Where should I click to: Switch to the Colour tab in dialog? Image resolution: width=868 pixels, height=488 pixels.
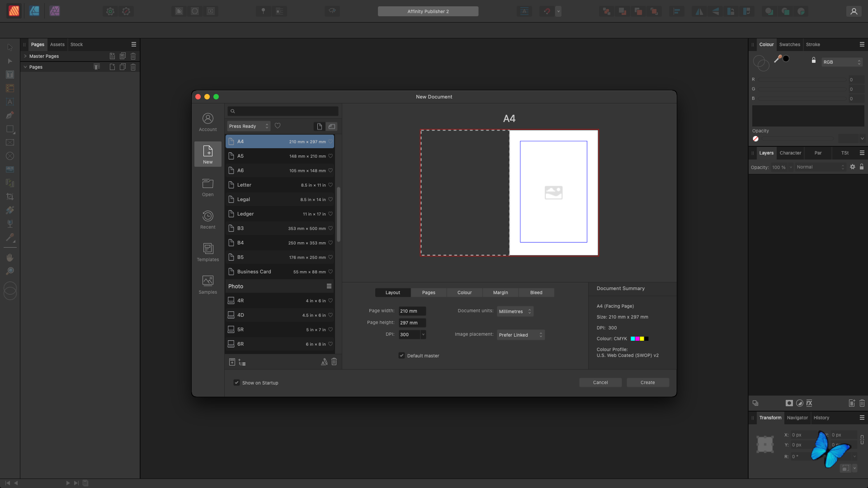[464, 292]
